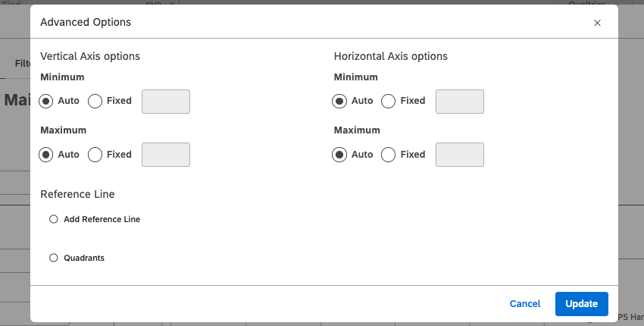Select Fixed for Vertical Axis Minimum
This screenshot has height=326, width=644.
coord(95,101)
